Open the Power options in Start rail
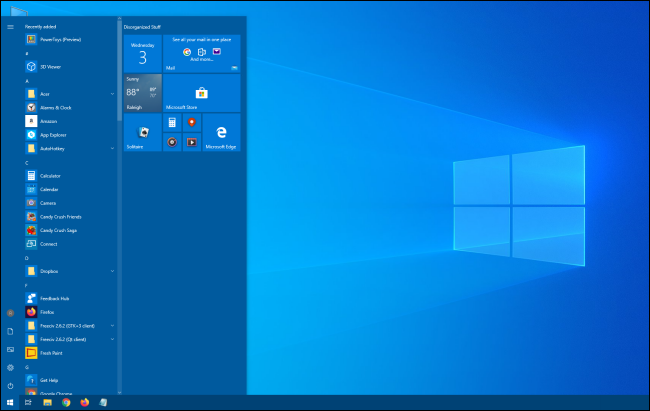This screenshot has height=411, width=650. 10,385
